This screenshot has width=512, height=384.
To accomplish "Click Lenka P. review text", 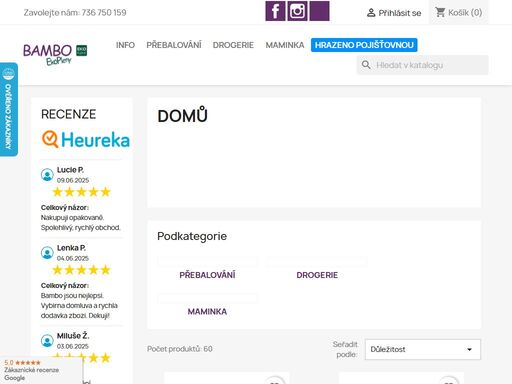I will coord(79,305).
